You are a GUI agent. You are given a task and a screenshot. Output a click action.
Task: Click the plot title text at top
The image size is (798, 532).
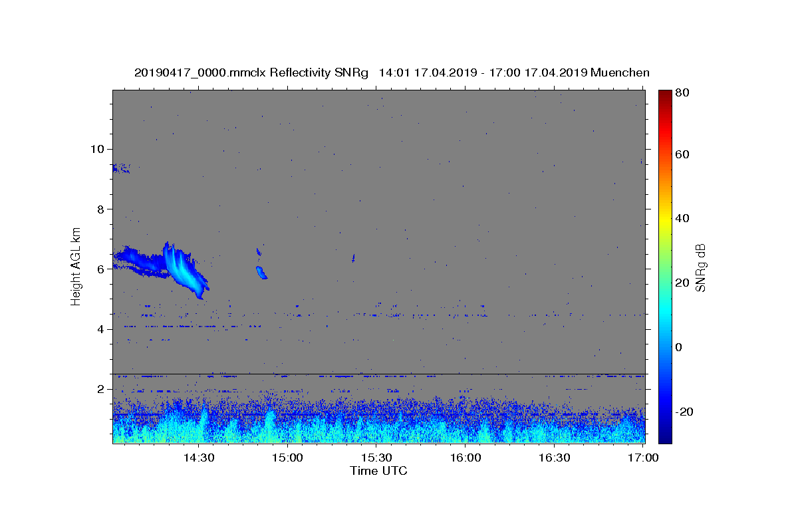click(x=392, y=72)
